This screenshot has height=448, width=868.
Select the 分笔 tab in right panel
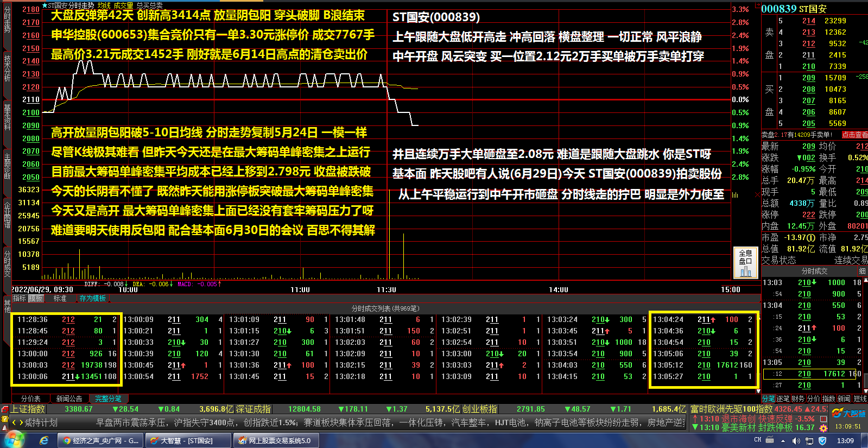pos(769,399)
